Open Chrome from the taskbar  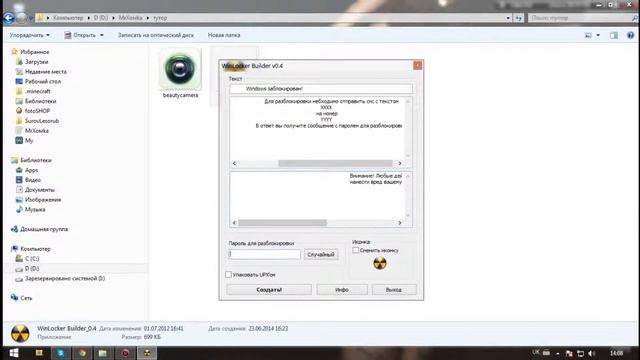point(82,353)
